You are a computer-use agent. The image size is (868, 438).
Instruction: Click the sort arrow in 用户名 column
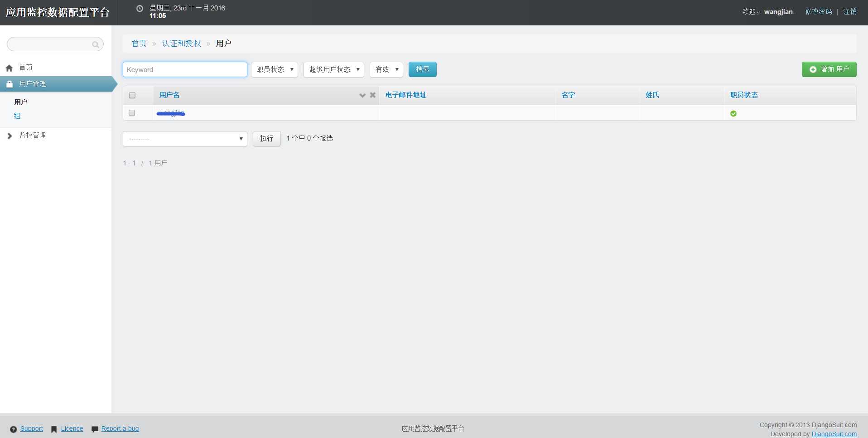tap(362, 95)
